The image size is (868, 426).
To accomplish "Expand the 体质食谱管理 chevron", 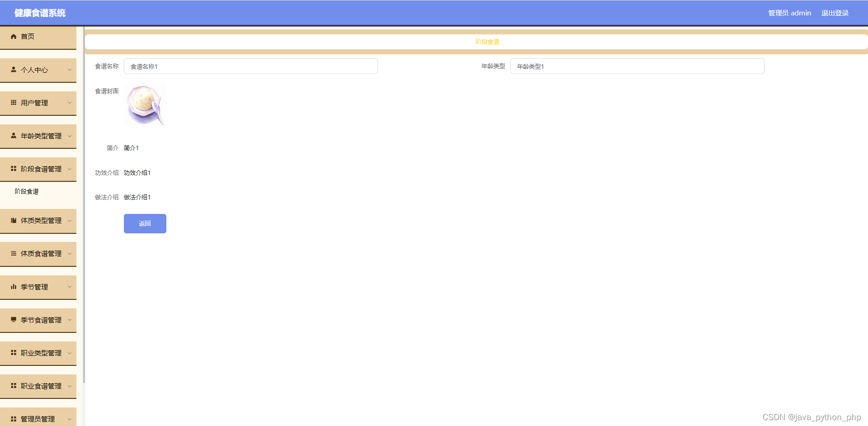I will (70, 254).
